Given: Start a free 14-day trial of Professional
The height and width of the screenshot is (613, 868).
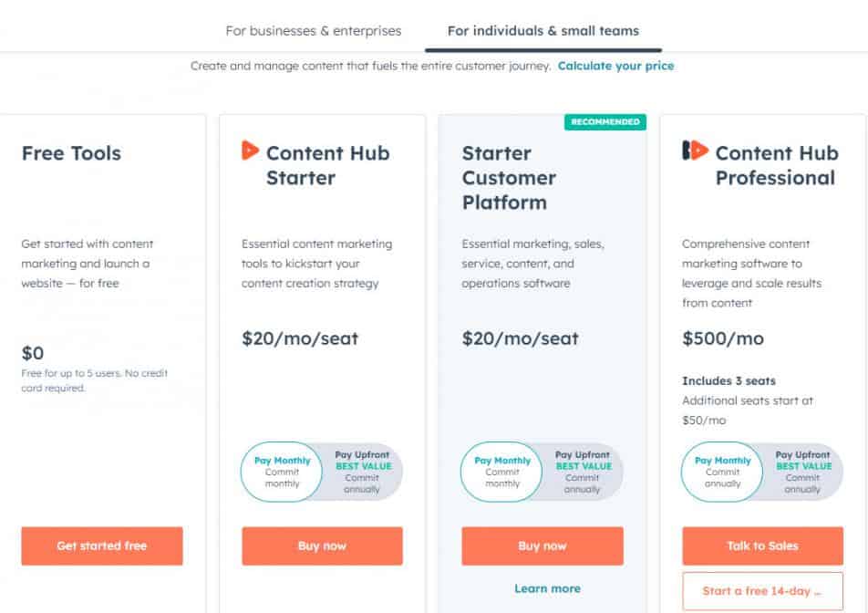Looking at the screenshot, I should click(x=761, y=591).
